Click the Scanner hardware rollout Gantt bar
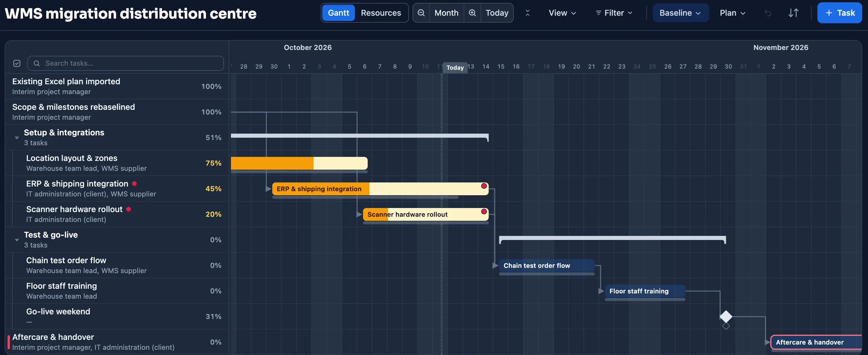This screenshot has height=355, width=868. (426, 214)
